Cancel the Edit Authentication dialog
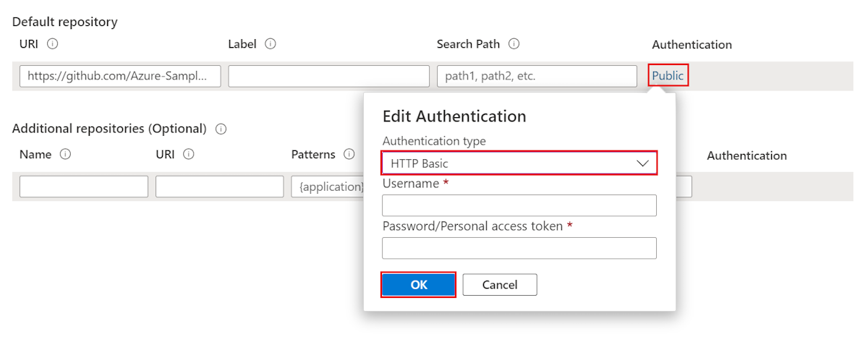868x342 pixels. [x=500, y=285]
